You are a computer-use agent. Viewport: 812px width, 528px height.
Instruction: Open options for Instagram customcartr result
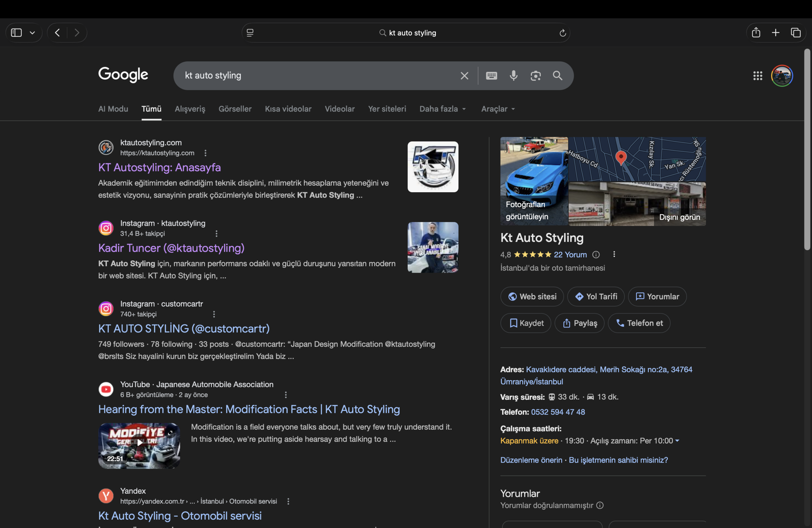[214, 314]
